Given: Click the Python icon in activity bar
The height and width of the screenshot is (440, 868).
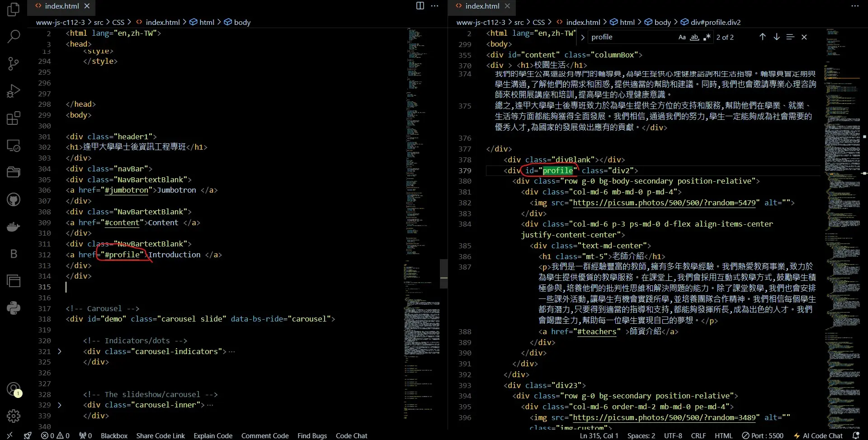Looking at the screenshot, I should (x=14, y=308).
